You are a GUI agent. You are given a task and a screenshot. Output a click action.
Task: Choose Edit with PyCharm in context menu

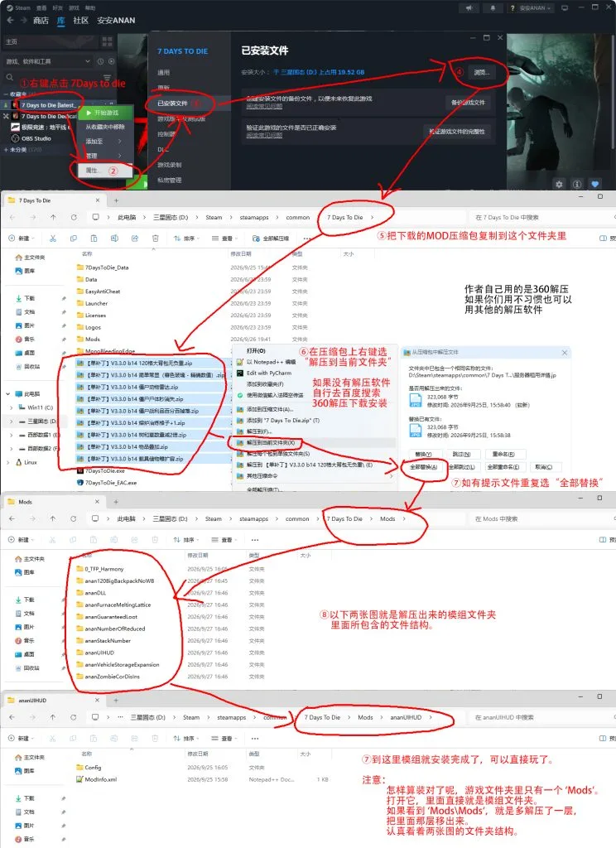click(269, 373)
